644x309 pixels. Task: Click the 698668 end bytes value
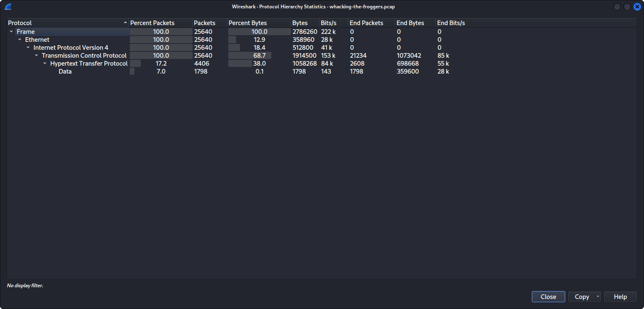407,64
